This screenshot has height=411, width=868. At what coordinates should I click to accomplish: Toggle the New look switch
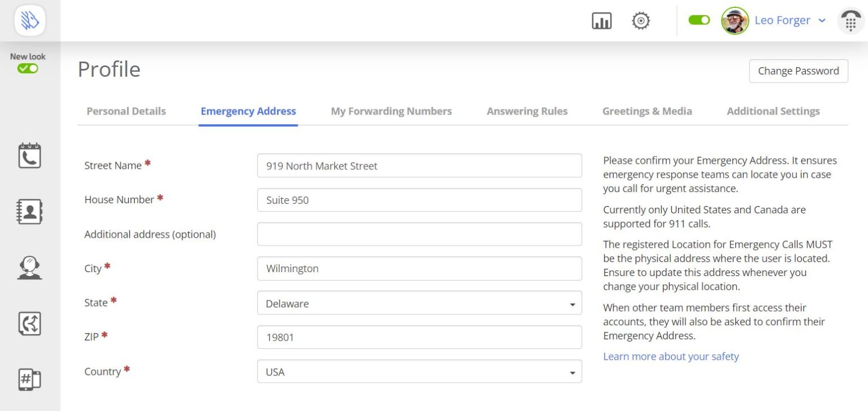pyautogui.click(x=28, y=68)
